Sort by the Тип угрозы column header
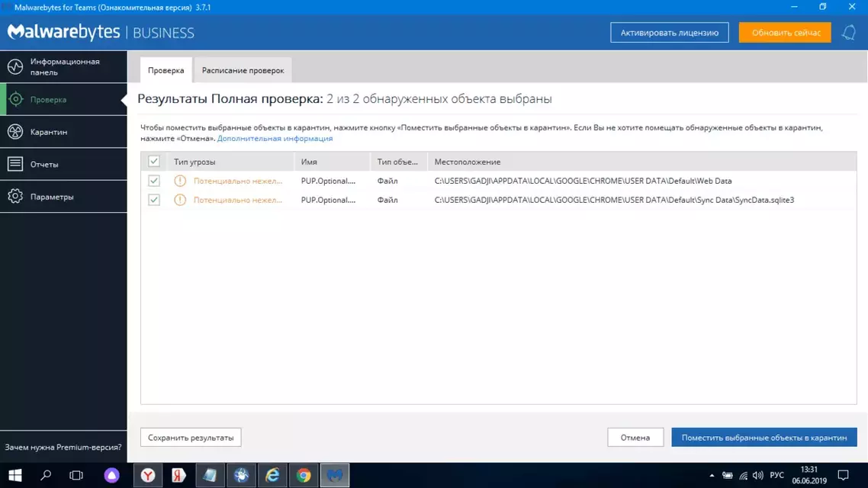868x488 pixels. pos(194,162)
